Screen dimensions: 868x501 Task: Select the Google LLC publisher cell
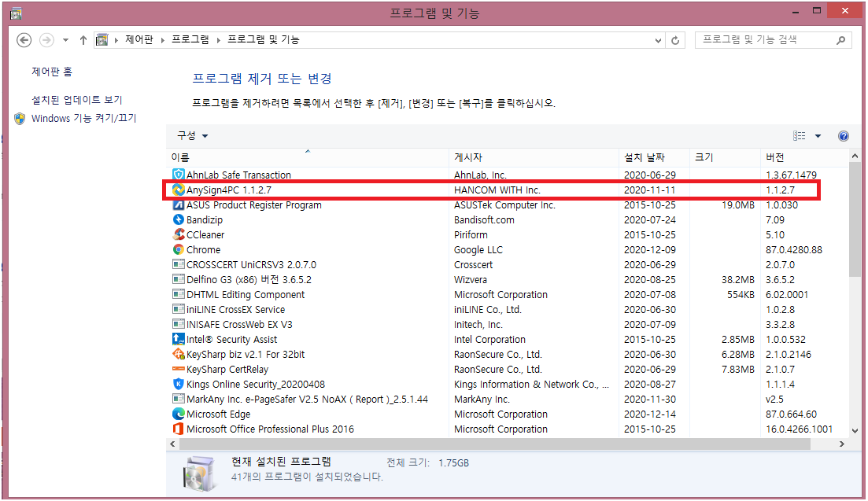click(478, 249)
